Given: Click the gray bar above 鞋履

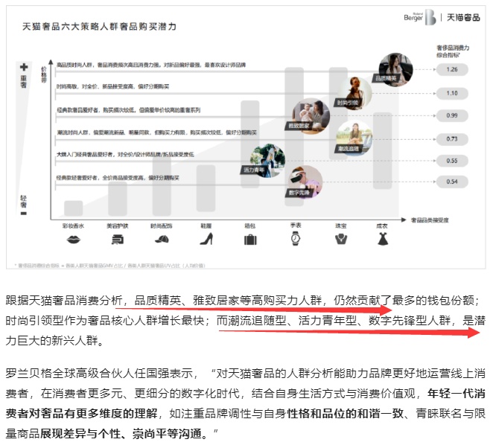Looking at the screenshot, I should 206,188.
